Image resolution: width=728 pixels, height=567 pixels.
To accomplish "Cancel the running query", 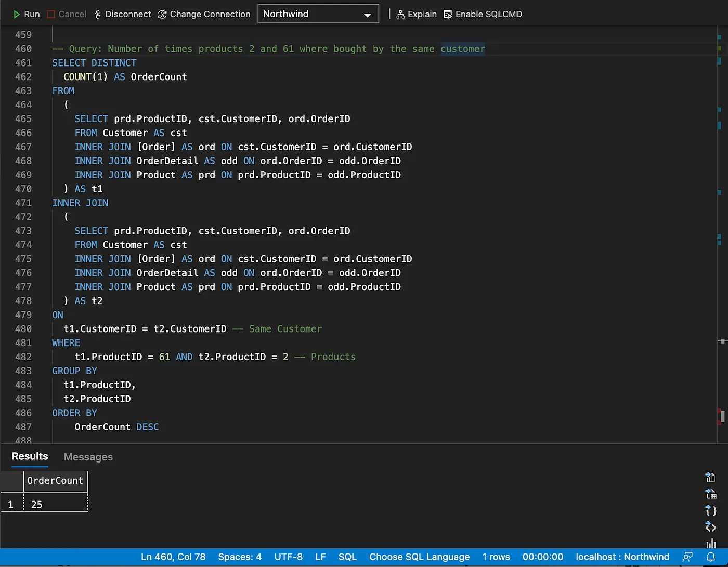I will click(x=67, y=14).
